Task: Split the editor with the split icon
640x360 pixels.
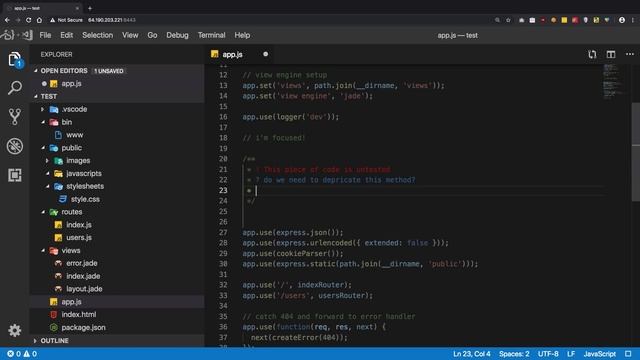Action: (x=611, y=54)
